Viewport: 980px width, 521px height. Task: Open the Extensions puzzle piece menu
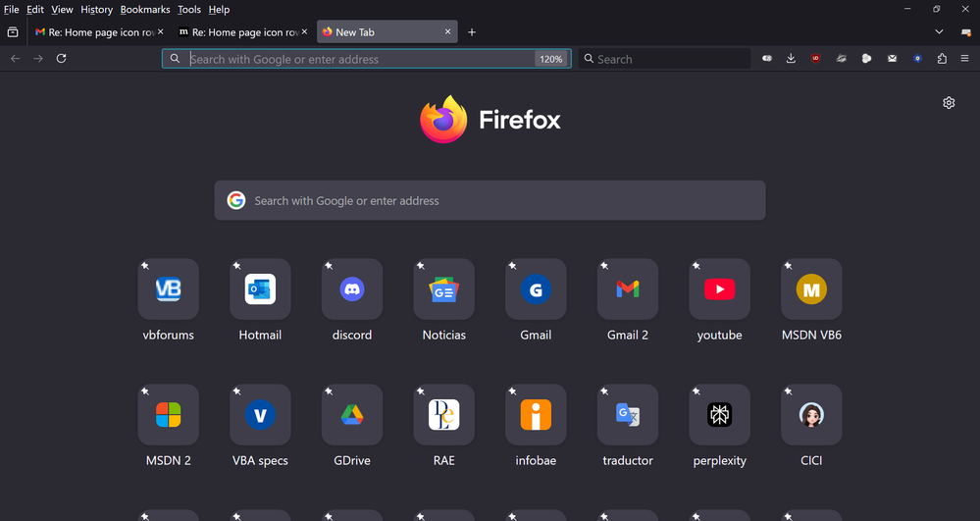tap(942, 58)
